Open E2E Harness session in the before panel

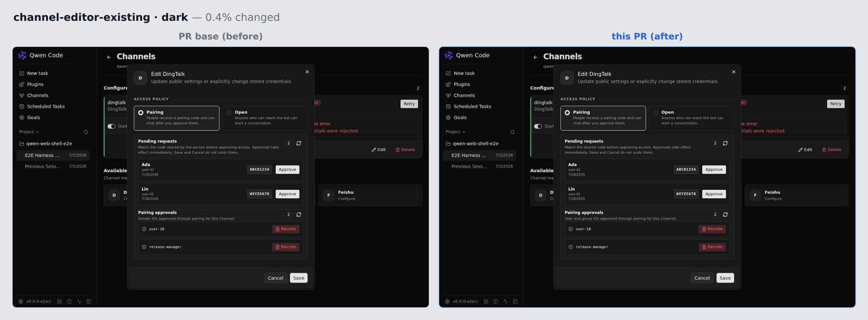coord(53,155)
